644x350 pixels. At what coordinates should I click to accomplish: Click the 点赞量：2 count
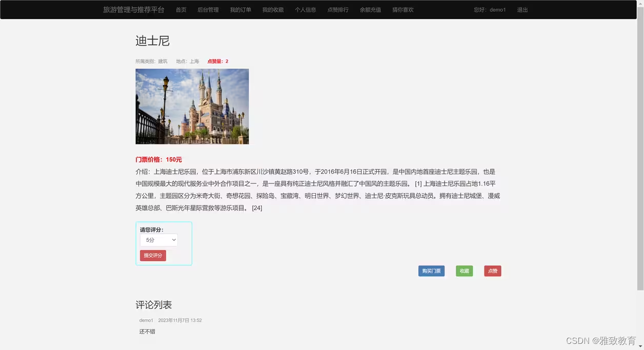[x=218, y=61]
